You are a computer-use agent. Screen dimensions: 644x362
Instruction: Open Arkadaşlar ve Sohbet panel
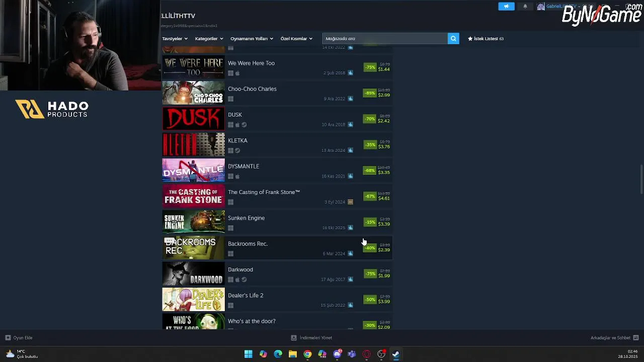tap(614, 338)
